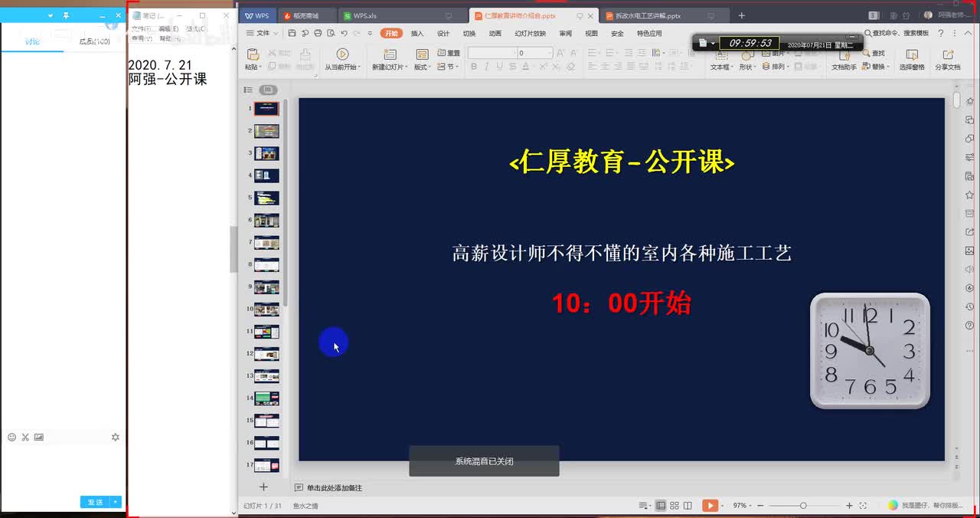
Task: Select slide 14 thumbnail in slide panel
Action: click(266, 398)
